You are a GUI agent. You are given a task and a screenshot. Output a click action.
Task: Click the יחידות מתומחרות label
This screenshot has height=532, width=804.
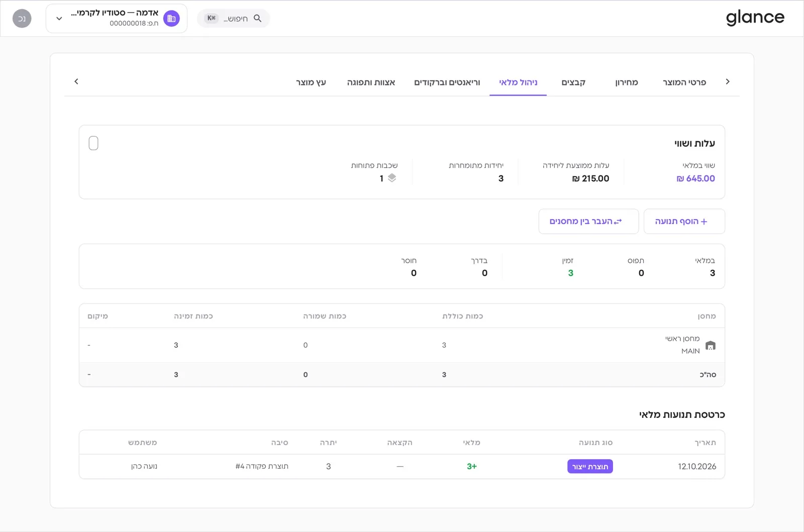[476, 165]
